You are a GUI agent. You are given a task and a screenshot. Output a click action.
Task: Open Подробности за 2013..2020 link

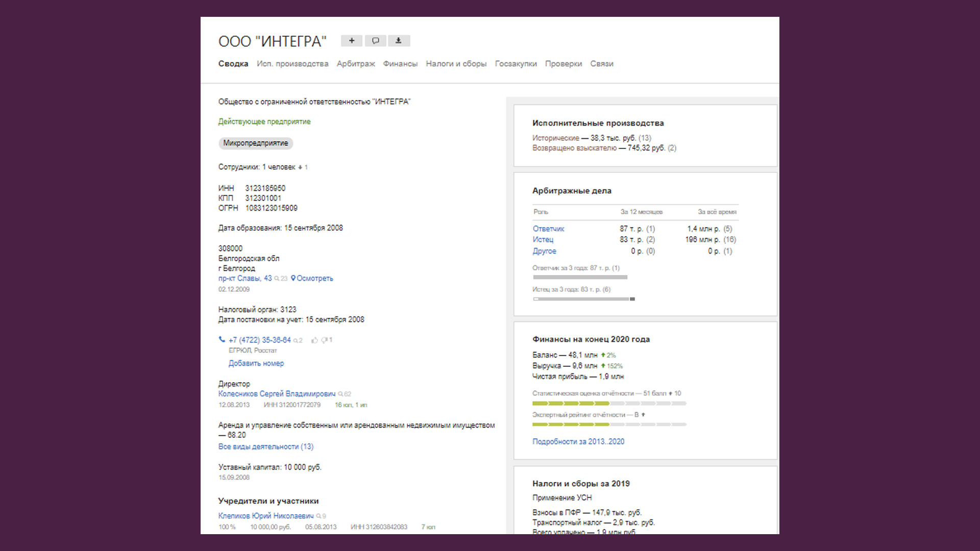click(x=578, y=442)
